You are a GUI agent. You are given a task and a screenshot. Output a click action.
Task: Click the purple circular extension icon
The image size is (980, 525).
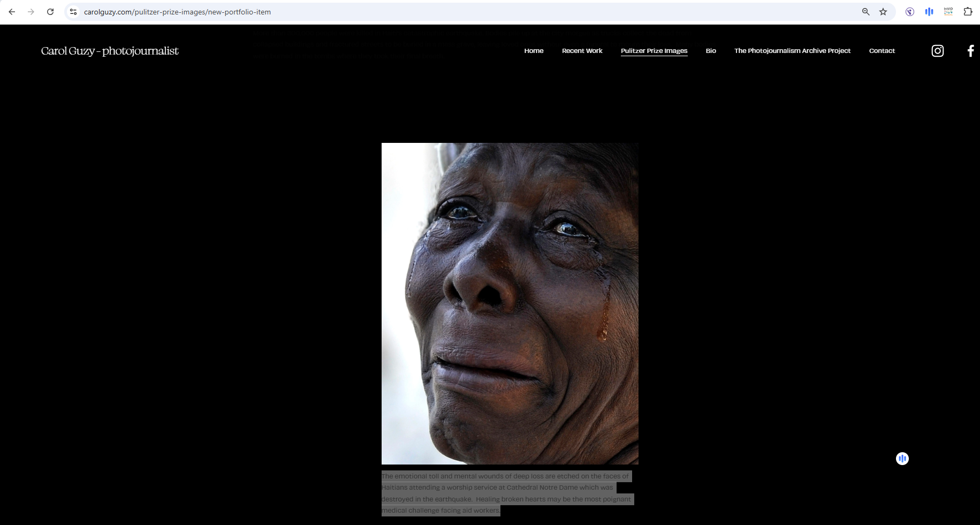pyautogui.click(x=909, y=12)
